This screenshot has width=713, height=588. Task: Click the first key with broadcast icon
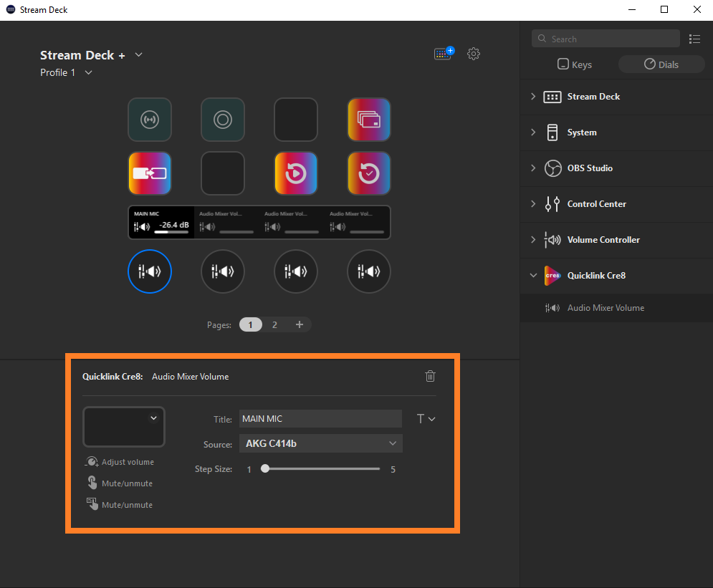[x=150, y=120]
